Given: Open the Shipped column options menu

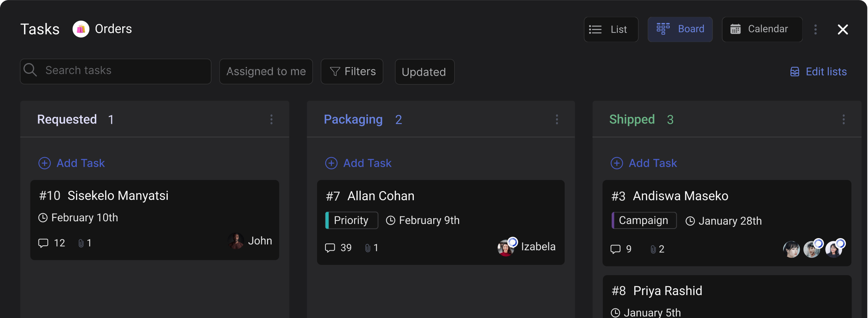Looking at the screenshot, I should 844,120.
